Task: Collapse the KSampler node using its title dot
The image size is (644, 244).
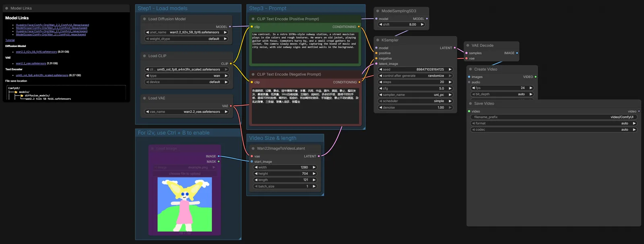Action: click(378, 40)
